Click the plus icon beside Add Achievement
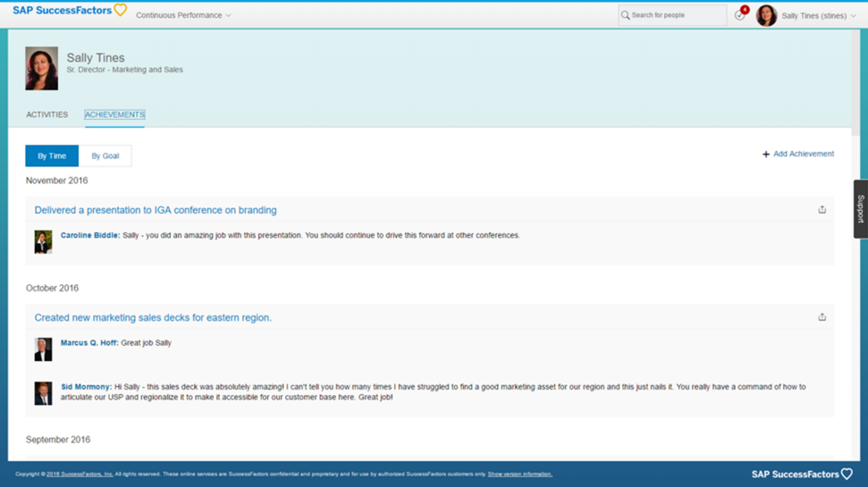 click(765, 155)
